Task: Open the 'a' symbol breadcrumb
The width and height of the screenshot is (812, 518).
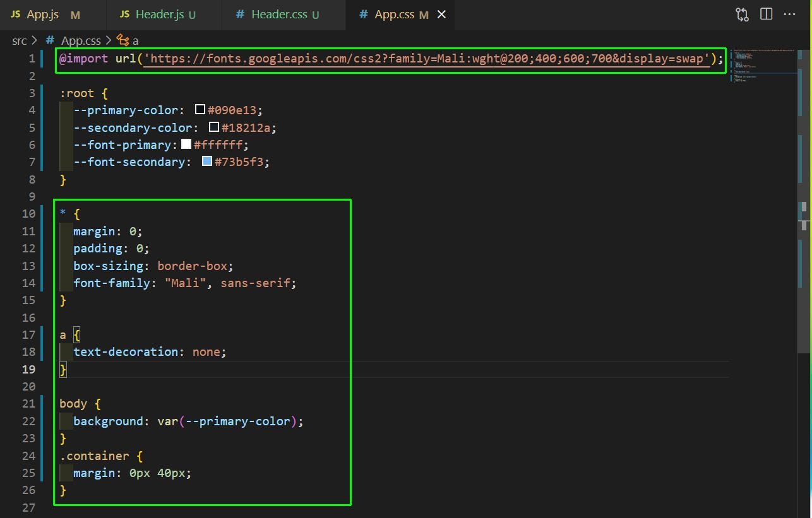Action: tap(136, 41)
